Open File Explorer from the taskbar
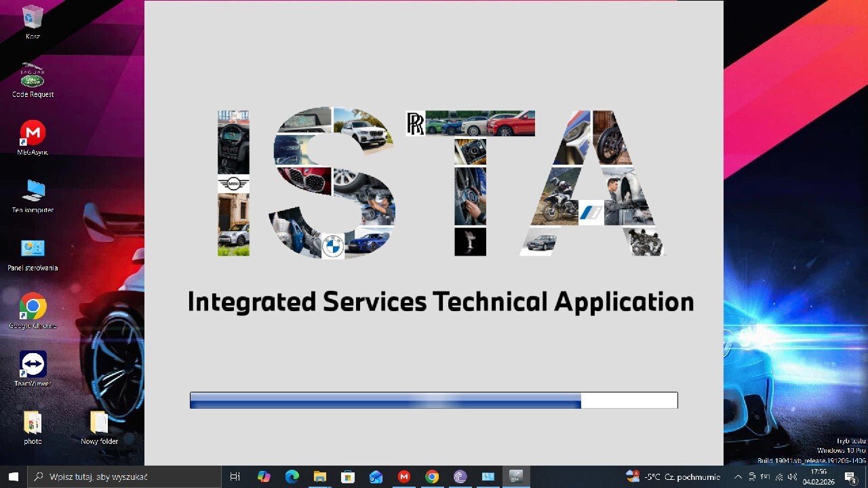The image size is (868, 488). 319,476
